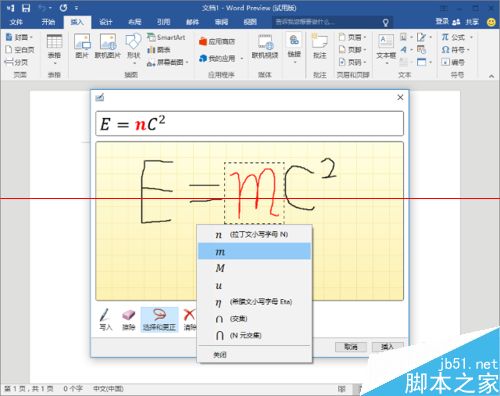This screenshot has width=500, height=396.
Task: Click Close (关闭) at the bottom of the correction menu
Action: 255,355
